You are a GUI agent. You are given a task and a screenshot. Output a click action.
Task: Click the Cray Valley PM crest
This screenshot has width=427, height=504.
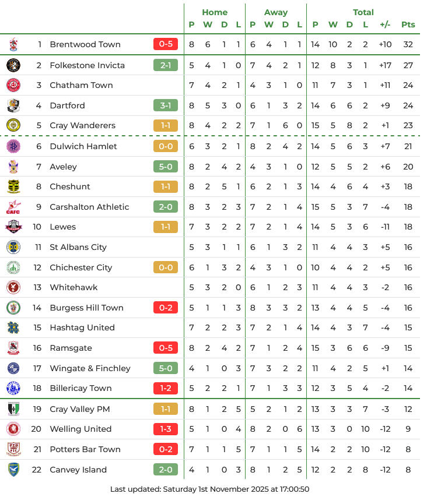coord(13,409)
